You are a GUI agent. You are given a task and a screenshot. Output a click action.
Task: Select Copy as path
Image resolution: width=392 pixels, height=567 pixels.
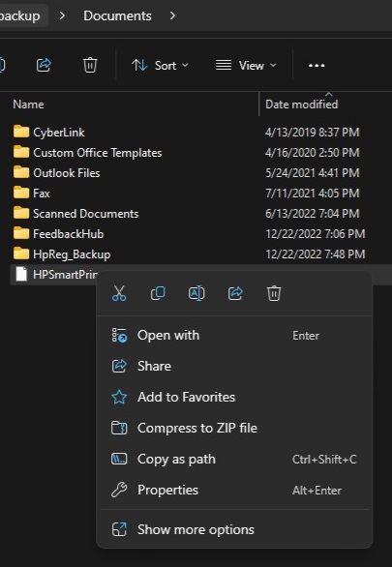coord(234,460)
